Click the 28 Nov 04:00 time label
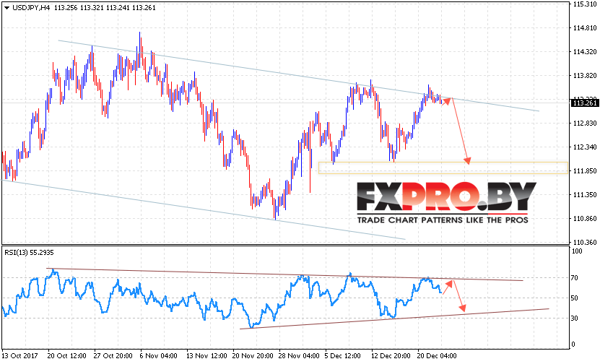600x364 pixels. 298,355
